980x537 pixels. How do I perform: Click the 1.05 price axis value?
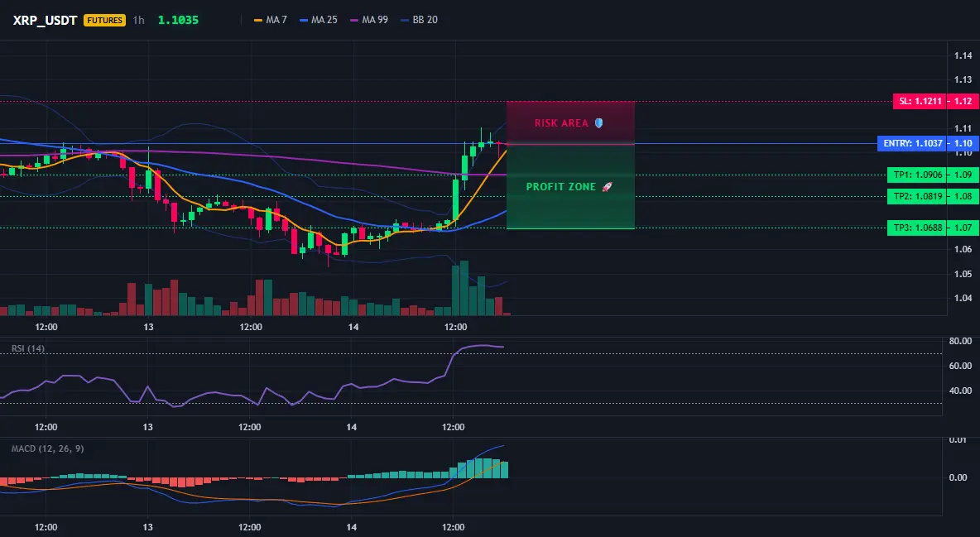tap(963, 274)
